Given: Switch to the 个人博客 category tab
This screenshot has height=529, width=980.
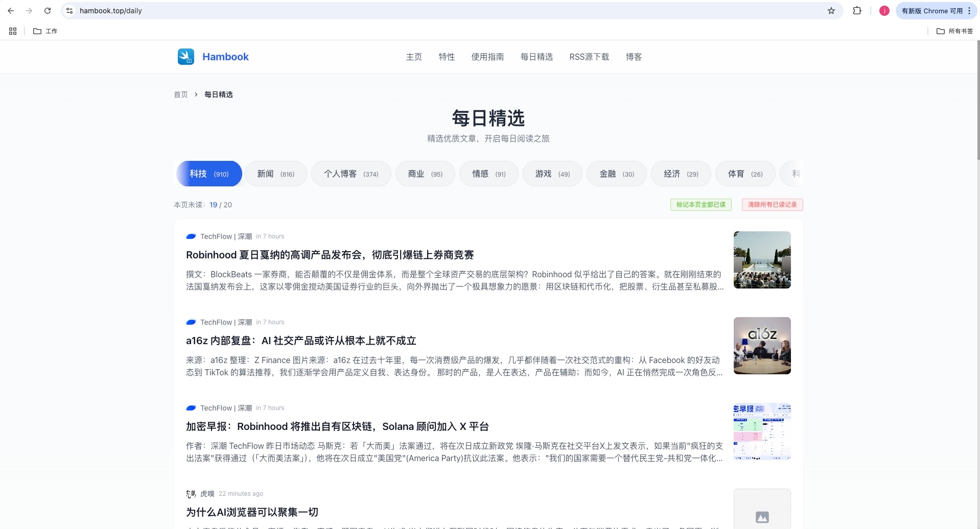Looking at the screenshot, I should (351, 174).
